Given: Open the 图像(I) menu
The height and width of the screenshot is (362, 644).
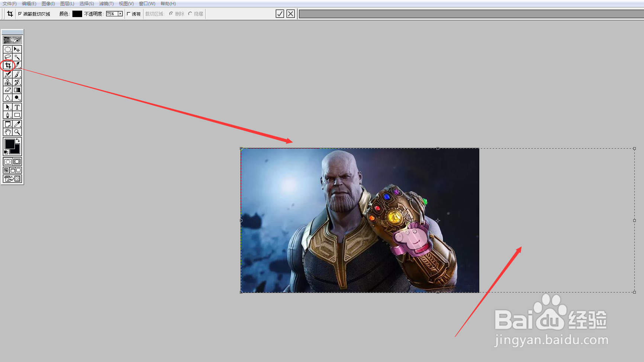Looking at the screenshot, I should [x=48, y=4].
